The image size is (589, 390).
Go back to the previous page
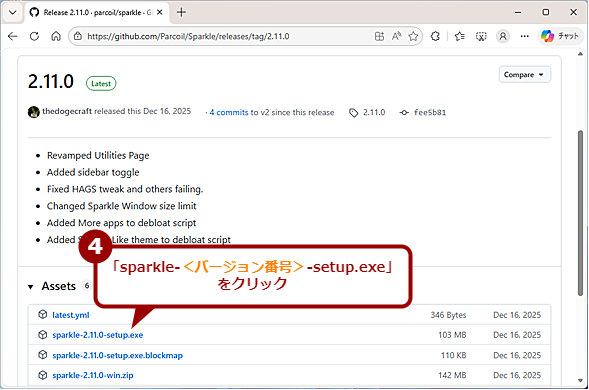click(x=12, y=36)
